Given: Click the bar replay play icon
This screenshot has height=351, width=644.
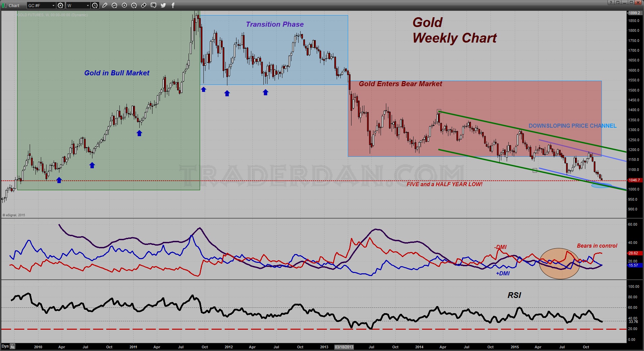Looking at the screenshot, I should coord(124,5).
